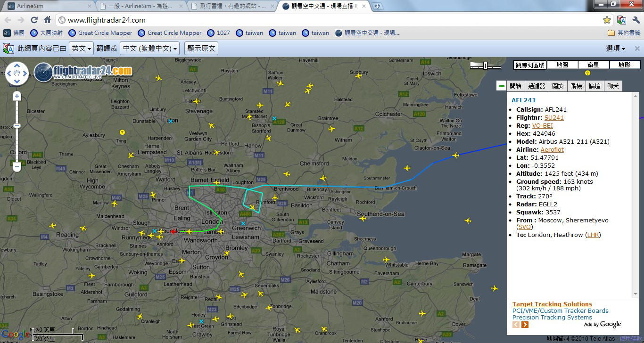Close the translation bar
This screenshot has width=644, height=343.
637,49
